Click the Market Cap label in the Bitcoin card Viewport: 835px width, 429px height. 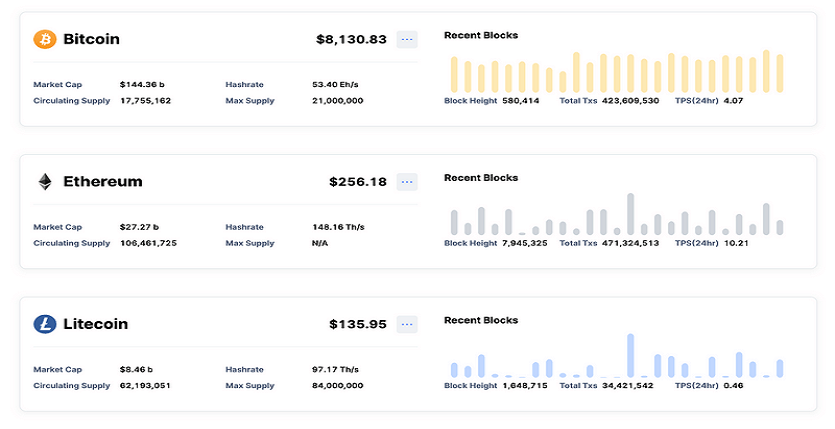(x=58, y=85)
